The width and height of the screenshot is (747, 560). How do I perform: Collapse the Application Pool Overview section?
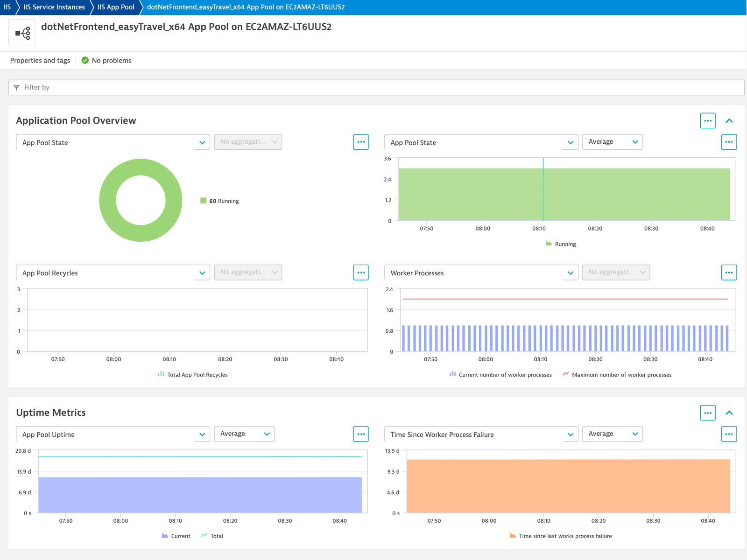click(x=729, y=121)
